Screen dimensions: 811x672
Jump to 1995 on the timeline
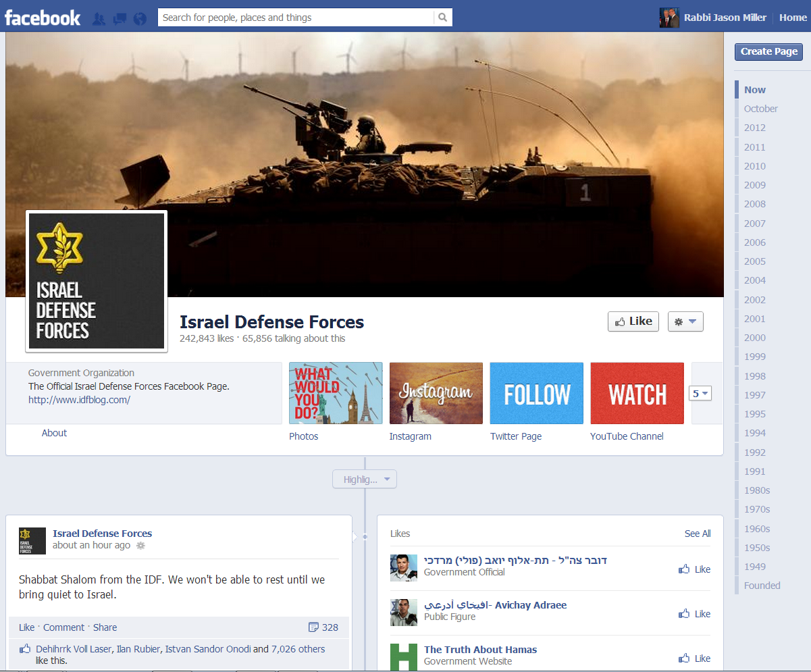tap(755, 414)
